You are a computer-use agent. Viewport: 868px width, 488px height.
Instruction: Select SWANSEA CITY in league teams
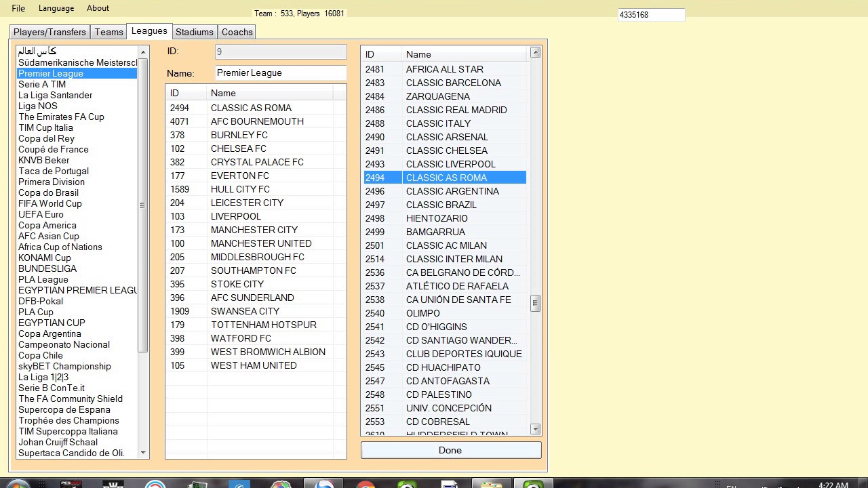256,311
